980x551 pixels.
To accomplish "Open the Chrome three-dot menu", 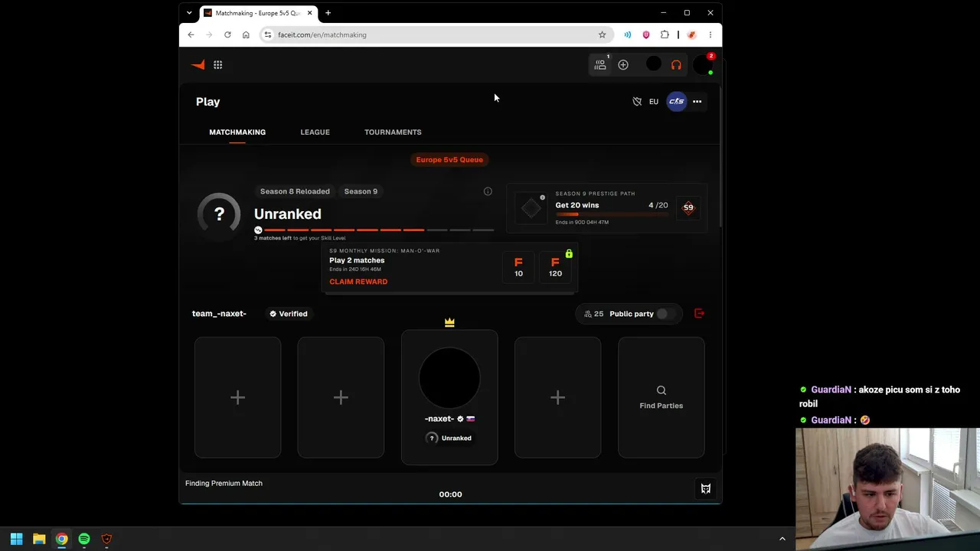I will (x=710, y=34).
